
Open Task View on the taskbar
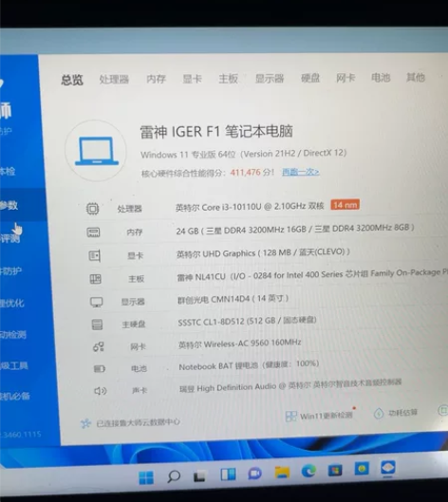(x=200, y=475)
